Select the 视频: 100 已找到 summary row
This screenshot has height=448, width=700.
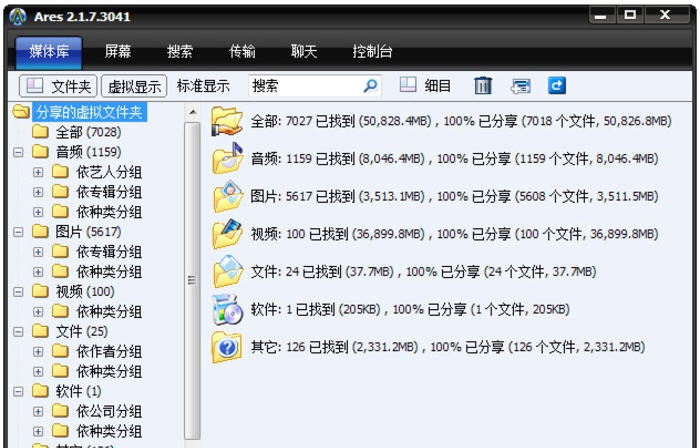click(x=454, y=234)
